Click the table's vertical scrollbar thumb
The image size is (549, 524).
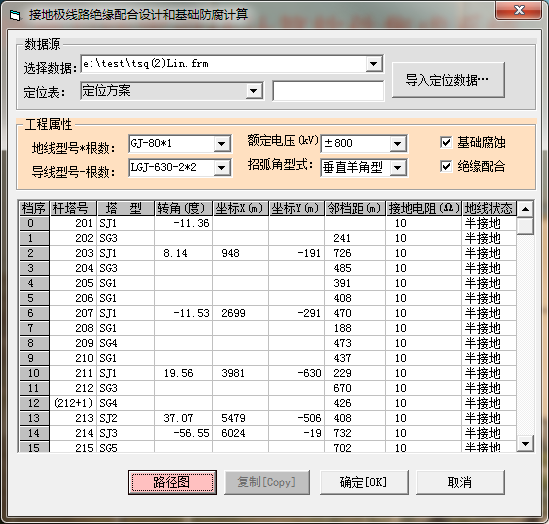525,226
